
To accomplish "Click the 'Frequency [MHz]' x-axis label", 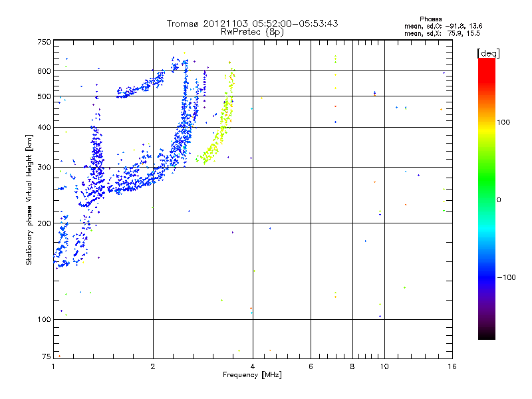I will click(252, 375).
